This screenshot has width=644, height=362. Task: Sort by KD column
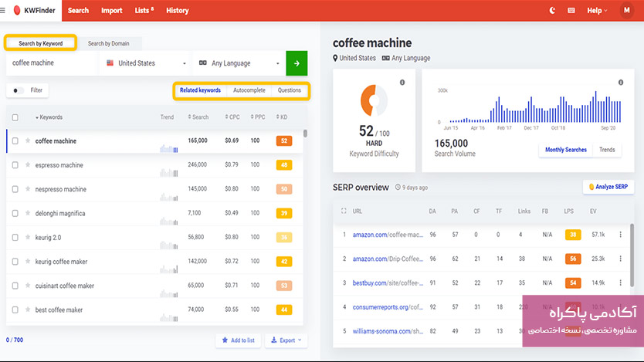pyautogui.click(x=282, y=117)
